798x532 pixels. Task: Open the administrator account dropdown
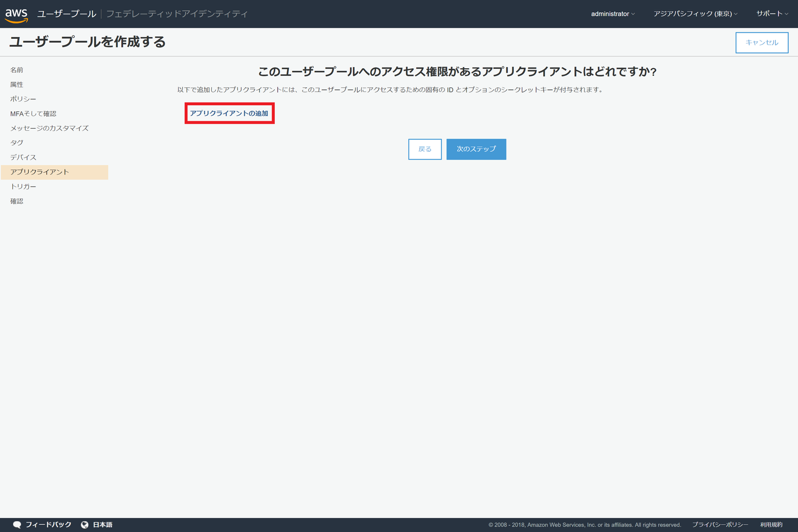613,14
